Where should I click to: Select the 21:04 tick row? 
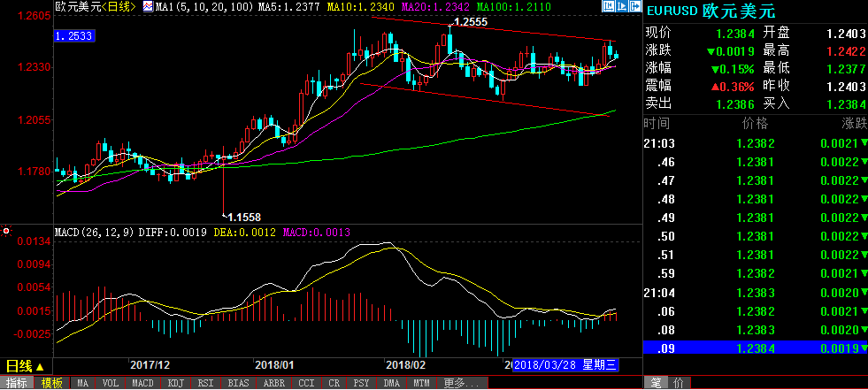[755, 293]
